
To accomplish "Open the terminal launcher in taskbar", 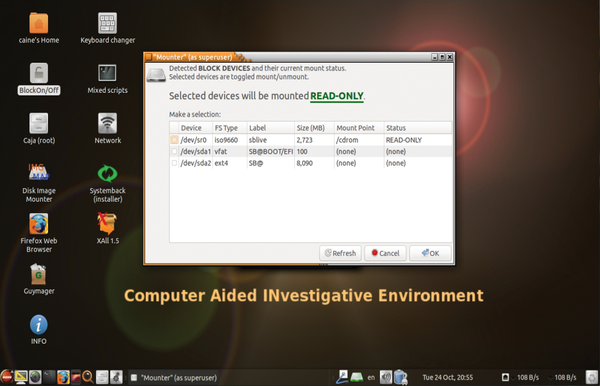I will (x=49, y=377).
